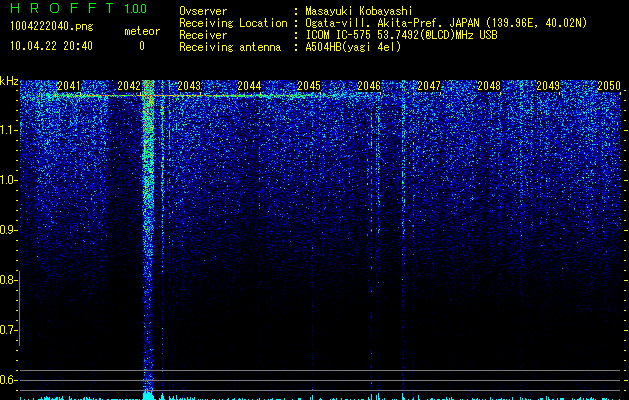Select the antenna text A504HB(yagi 4el)

(353, 47)
